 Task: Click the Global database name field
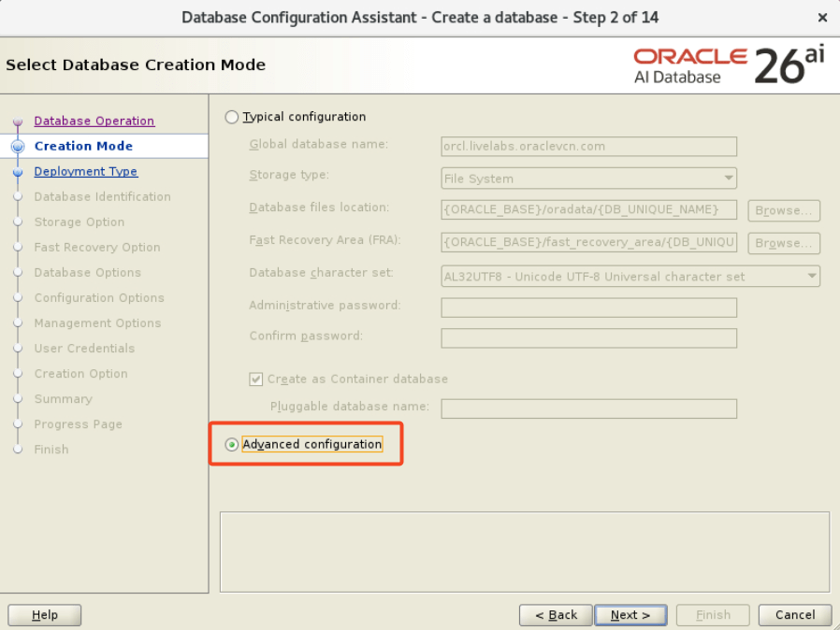pos(588,146)
